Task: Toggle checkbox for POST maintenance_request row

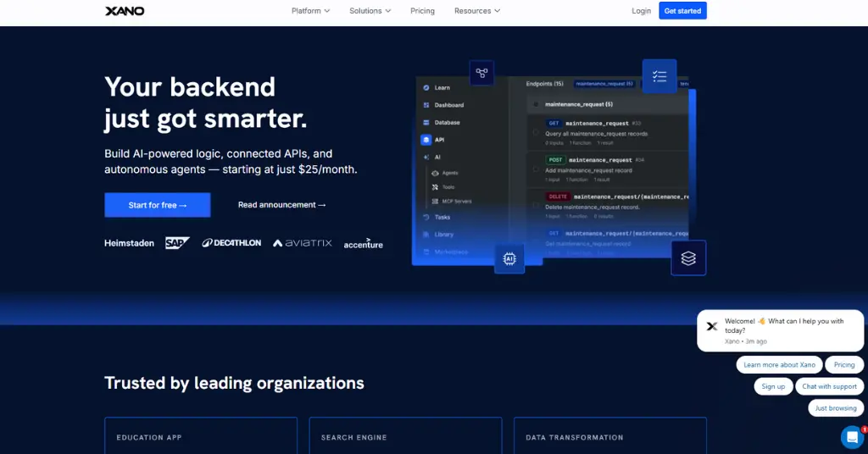Action: [536, 169]
